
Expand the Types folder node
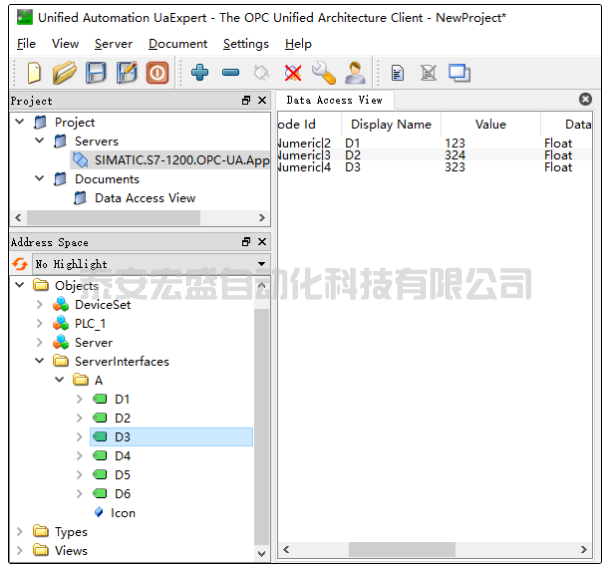(x=20, y=532)
